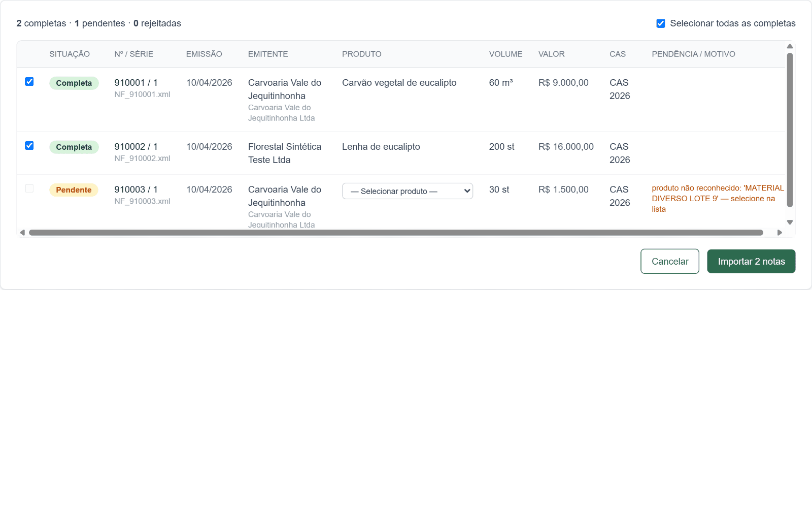
Task: Click the VOLUME column header
Action: tap(505, 54)
